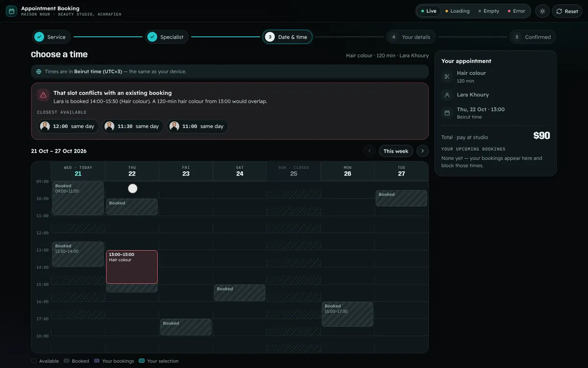Go to the previous week

[369, 151]
